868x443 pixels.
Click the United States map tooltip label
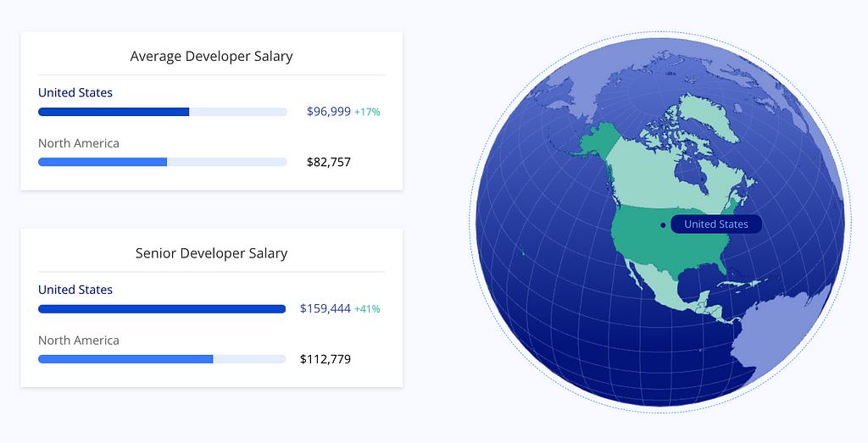[715, 224]
